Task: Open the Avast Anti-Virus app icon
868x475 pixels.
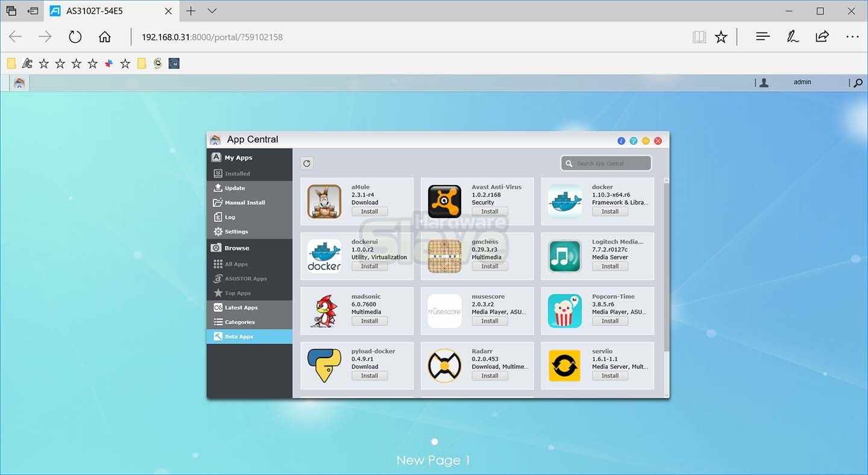Action: click(x=444, y=201)
